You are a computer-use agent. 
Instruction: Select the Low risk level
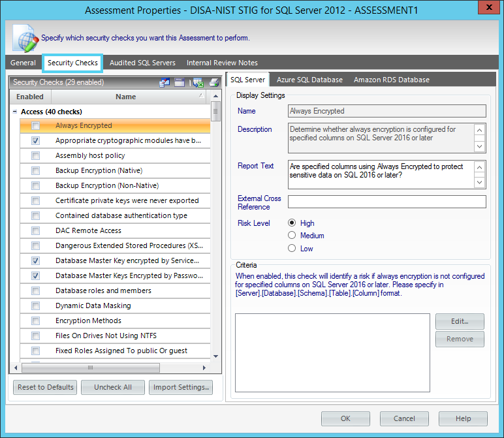tap(292, 248)
